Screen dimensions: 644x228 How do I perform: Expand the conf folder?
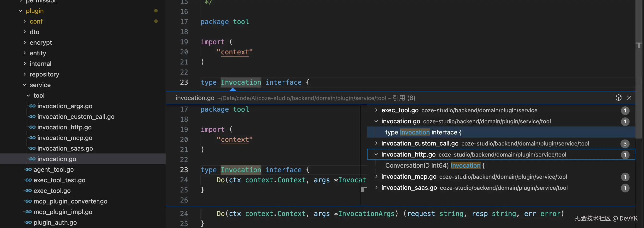coord(24,21)
